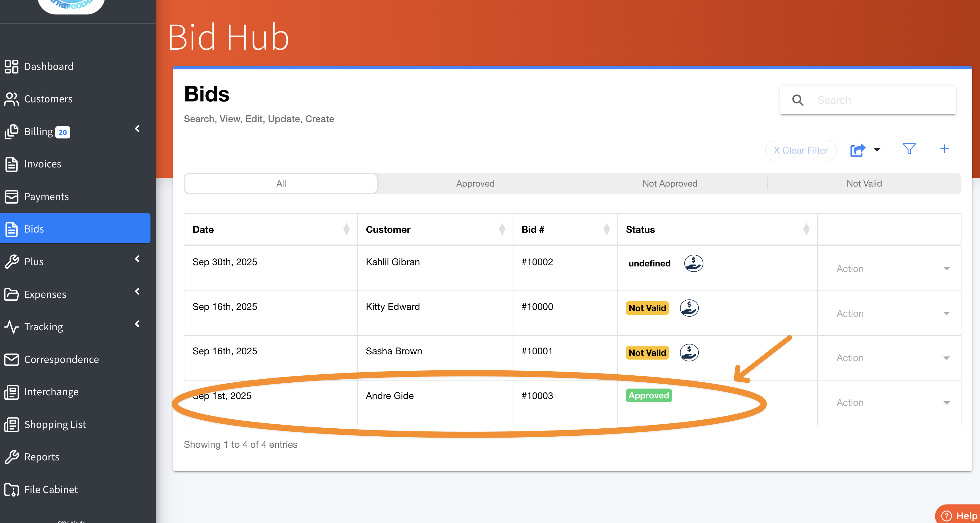Screen dimensions: 980x523
Task: Expand the Billing sidebar submenu
Action: (137, 129)
